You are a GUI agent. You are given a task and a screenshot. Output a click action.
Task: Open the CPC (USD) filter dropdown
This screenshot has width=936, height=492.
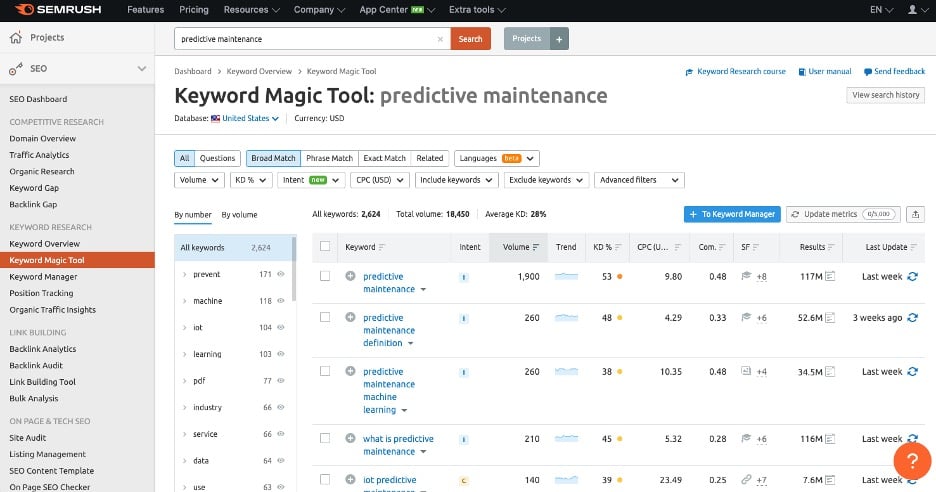tap(380, 180)
